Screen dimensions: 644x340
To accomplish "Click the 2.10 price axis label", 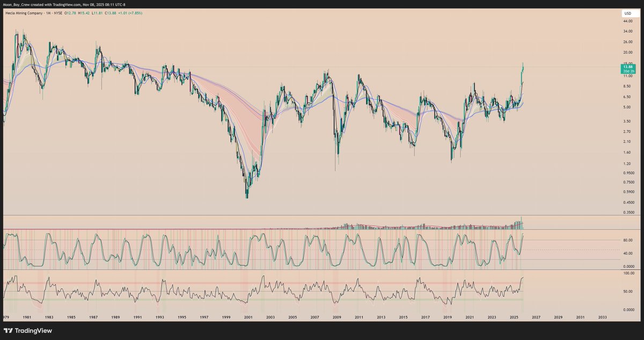I will (627, 141).
